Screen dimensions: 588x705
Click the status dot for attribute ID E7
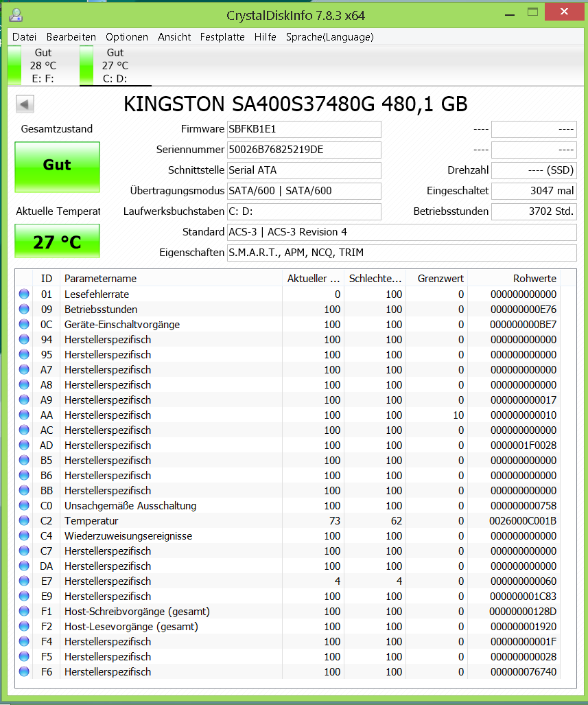tap(24, 581)
